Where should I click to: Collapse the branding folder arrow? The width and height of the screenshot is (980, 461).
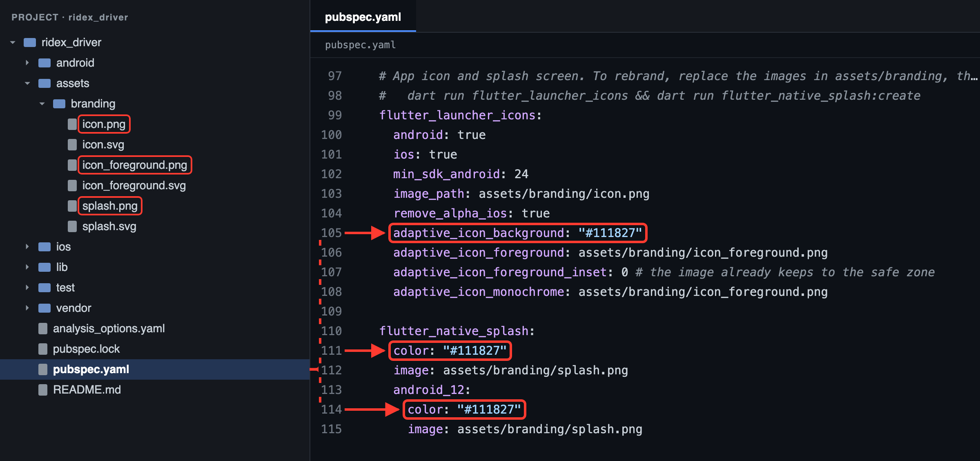point(42,104)
